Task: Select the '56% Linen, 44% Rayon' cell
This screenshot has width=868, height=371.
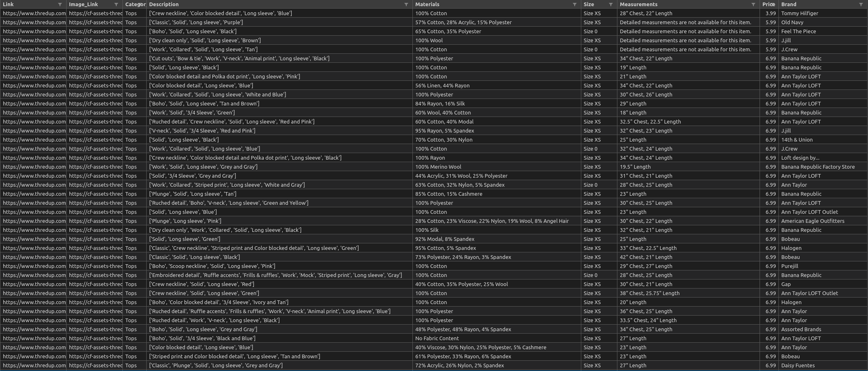Action: click(x=497, y=86)
